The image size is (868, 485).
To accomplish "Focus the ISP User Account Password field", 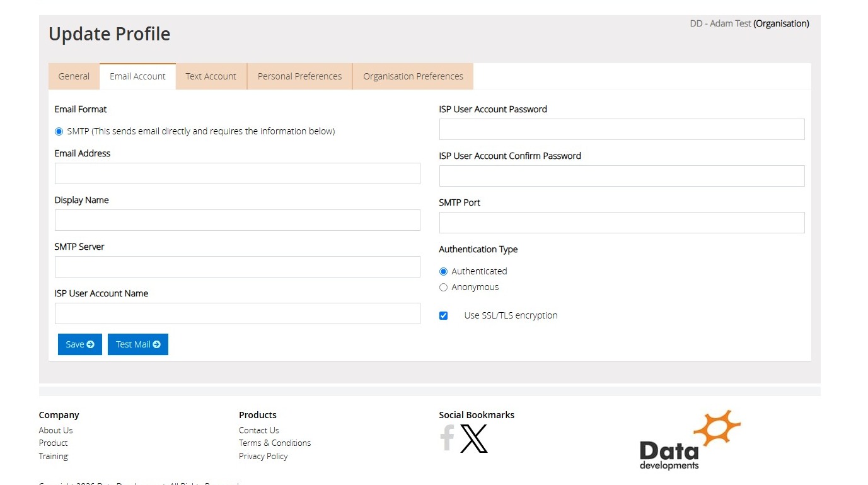I will (x=622, y=129).
